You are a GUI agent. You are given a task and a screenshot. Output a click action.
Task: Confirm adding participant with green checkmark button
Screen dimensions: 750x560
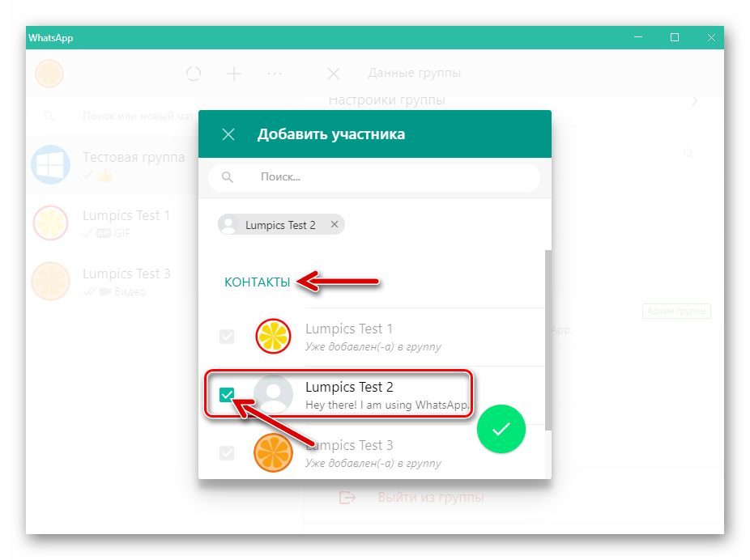501,429
